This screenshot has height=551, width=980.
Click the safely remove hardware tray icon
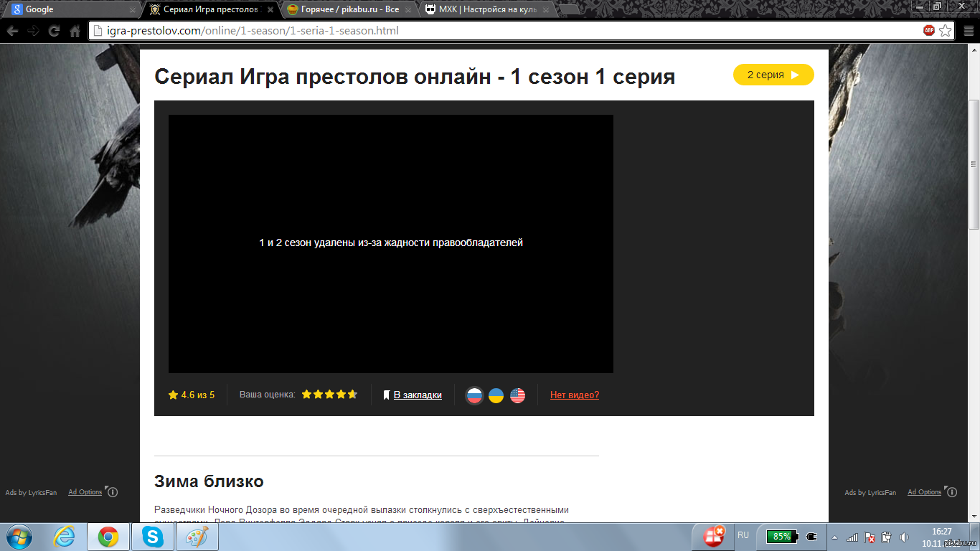(887, 537)
